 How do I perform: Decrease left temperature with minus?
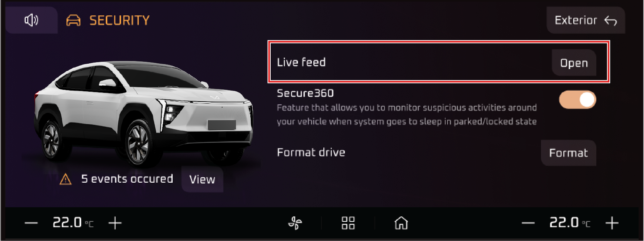(x=31, y=223)
